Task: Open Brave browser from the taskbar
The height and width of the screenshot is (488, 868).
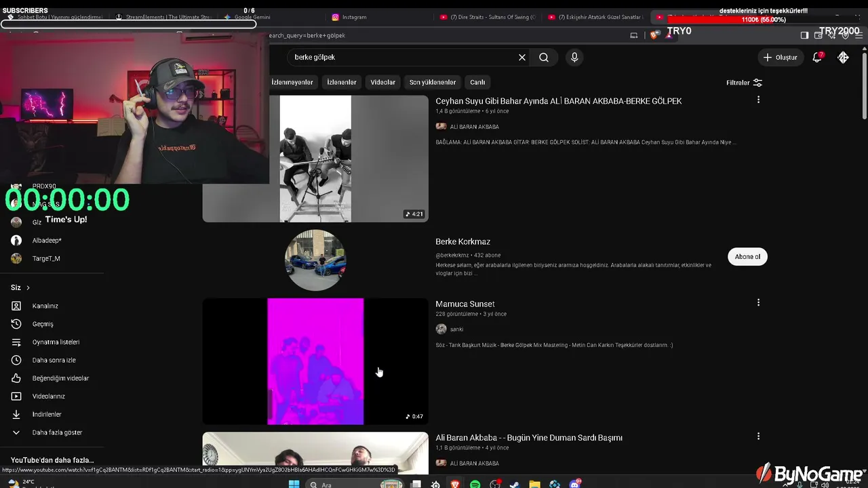Action: click(455, 485)
